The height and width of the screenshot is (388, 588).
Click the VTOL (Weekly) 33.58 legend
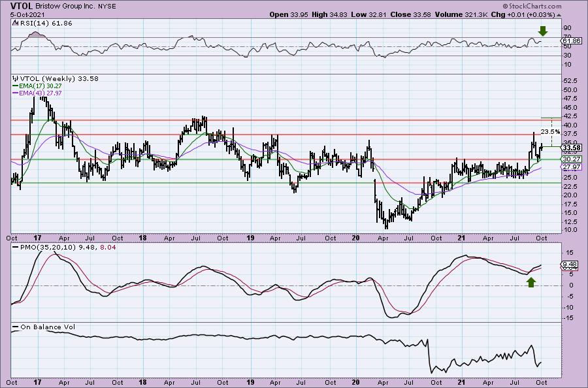pyautogui.click(x=59, y=79)
